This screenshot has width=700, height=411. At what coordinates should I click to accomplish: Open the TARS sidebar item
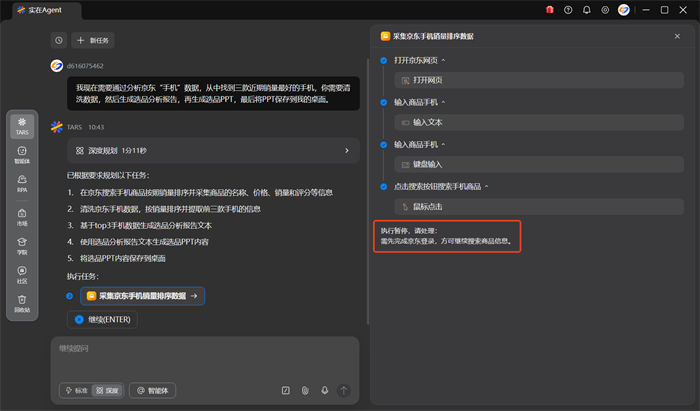tap(21, 125)
